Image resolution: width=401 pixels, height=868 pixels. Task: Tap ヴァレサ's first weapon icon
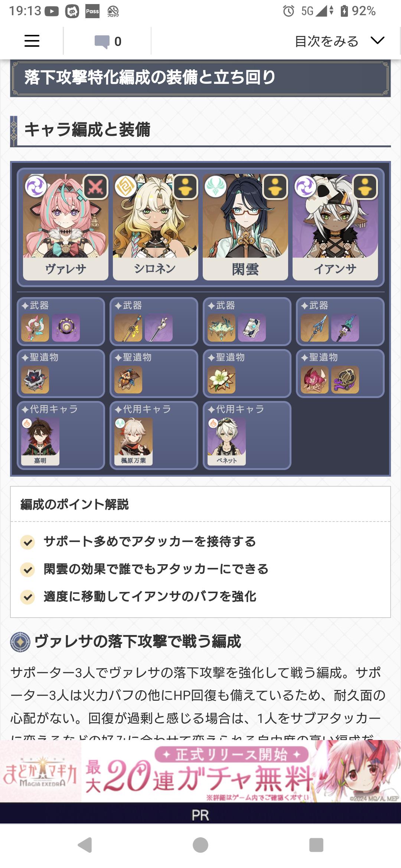point(35,328)
